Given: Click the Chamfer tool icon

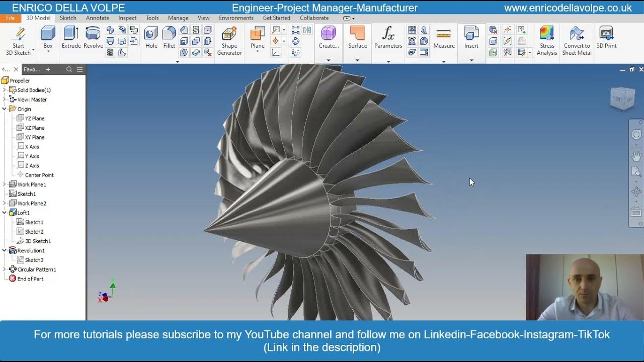Looking at the screenshot, I should 184,30.
